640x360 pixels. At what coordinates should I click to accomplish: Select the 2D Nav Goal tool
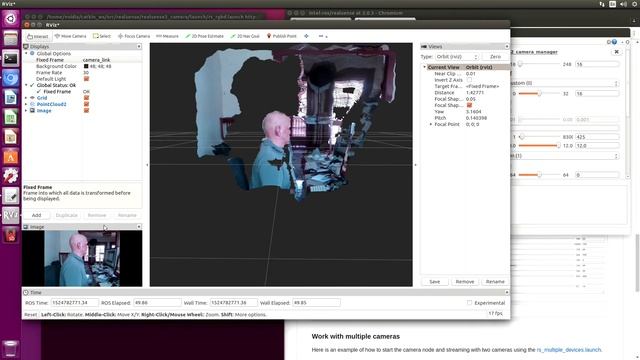click(245, 36)
